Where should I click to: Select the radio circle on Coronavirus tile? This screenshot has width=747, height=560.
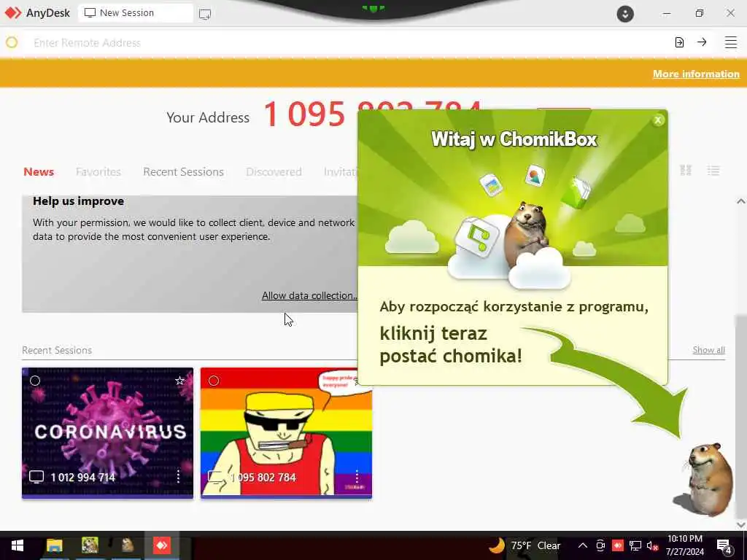[35, 381]
